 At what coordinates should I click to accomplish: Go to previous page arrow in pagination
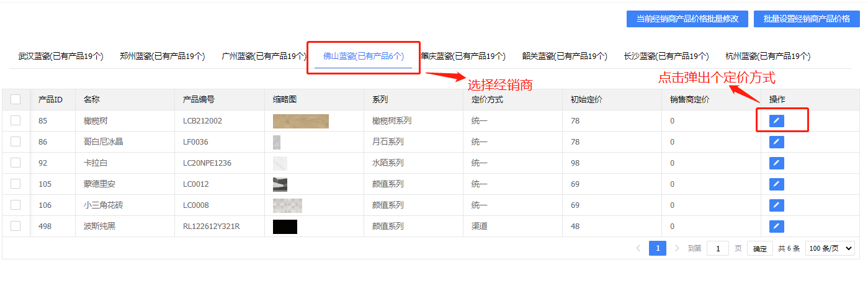point(638,248)
